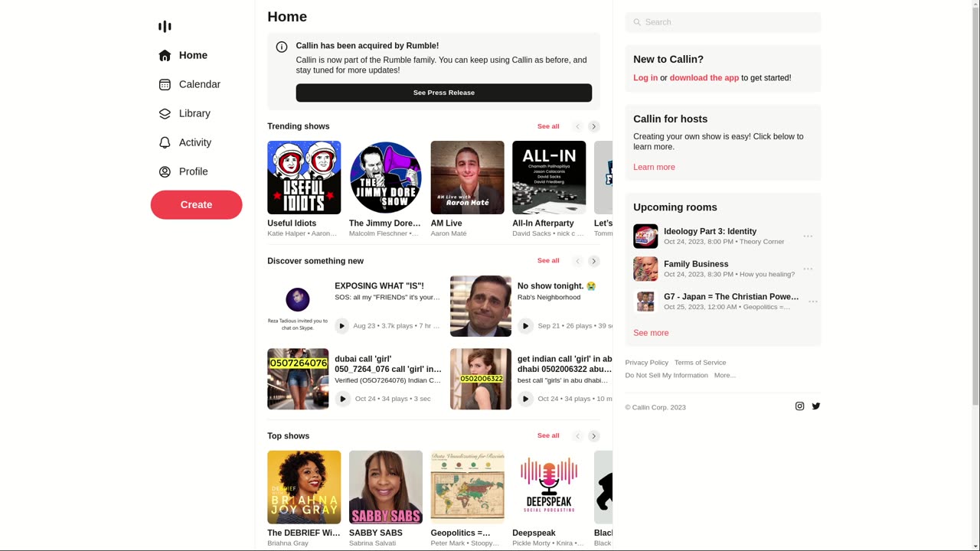
Task: Click Do Not Sell My Information link
Action: click(666, 376)
